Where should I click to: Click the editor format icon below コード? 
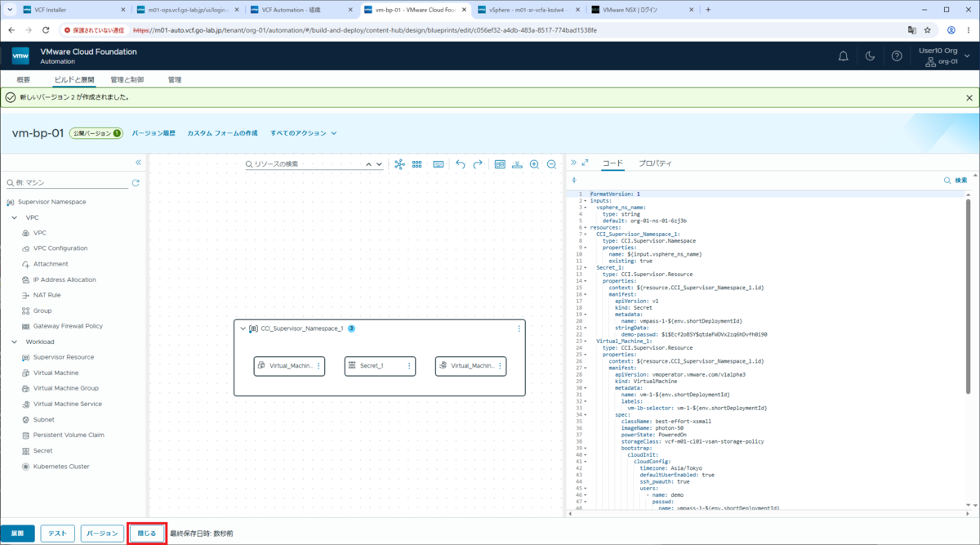point(574,181)
